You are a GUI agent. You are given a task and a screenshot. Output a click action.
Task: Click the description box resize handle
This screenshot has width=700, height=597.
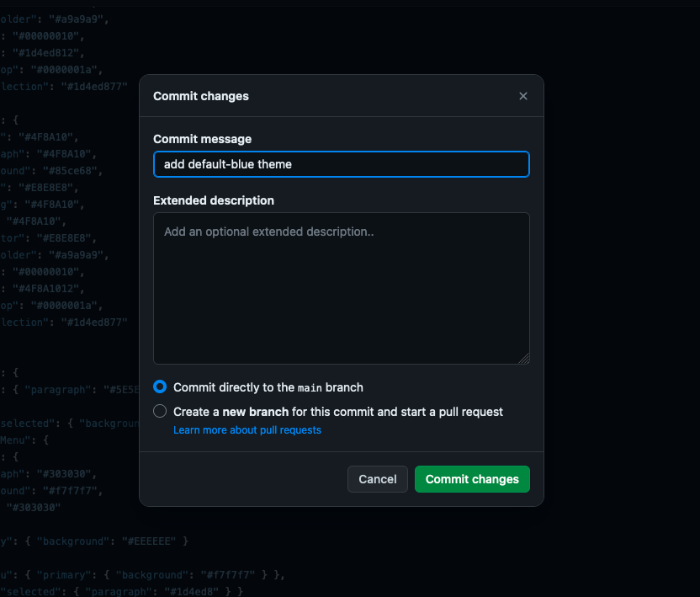pos(523,359)
